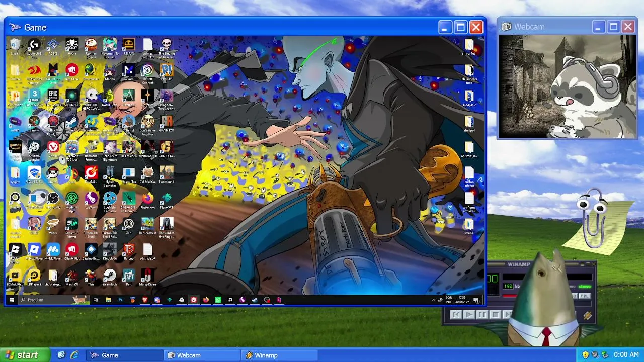Image resolution: width=644 pixels, height=362 pixels.
Task: Open the Rayman Origins desktop shortcut
Action: point(91,47)
